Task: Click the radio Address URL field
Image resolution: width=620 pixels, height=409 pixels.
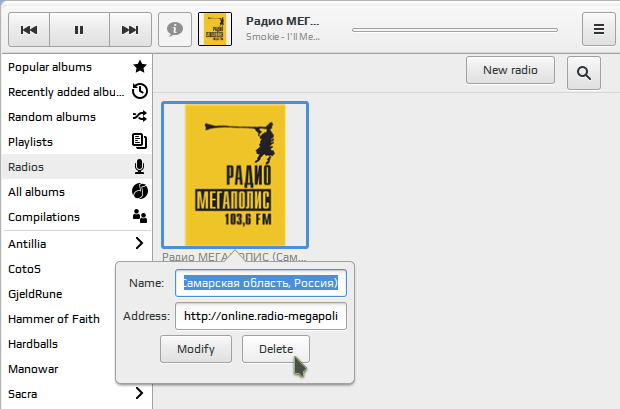Action: tap(261, 316)
